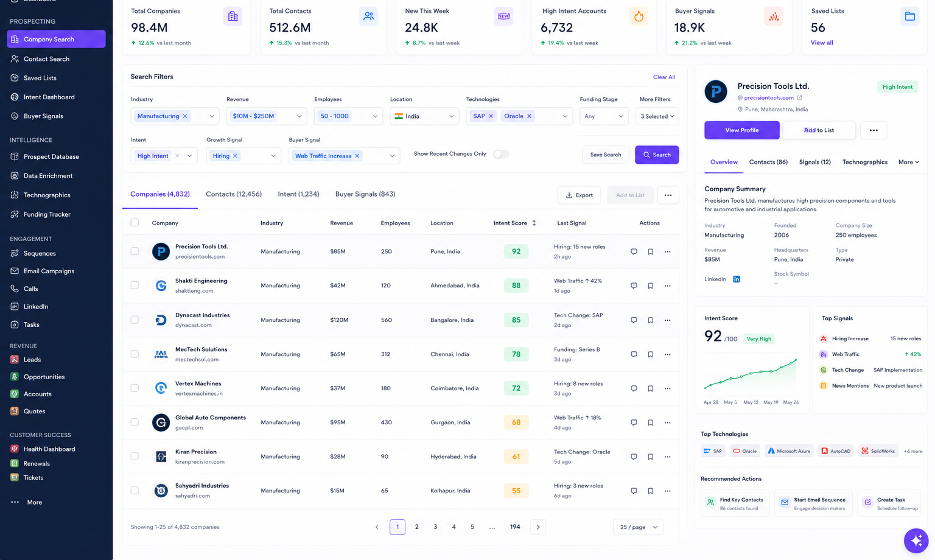The height and width of the screenshot is (560, 935).
Task: Bookmark Shakti Engineering row
Action: pos(650,285)
